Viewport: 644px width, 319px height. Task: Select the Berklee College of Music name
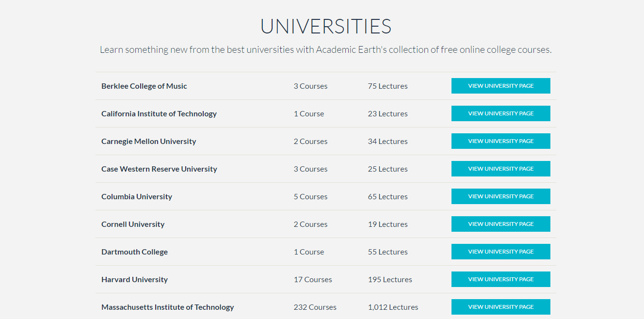tap(144, 86)
